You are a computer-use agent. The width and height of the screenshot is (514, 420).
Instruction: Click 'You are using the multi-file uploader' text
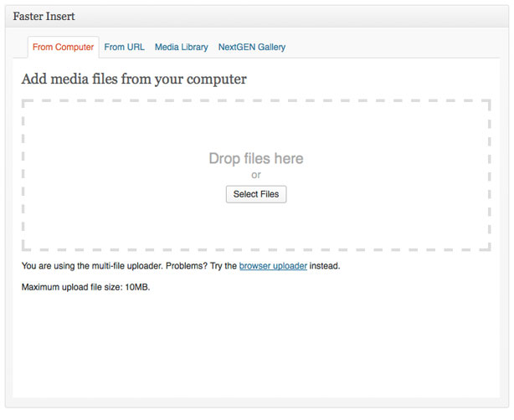click(x=92, y=266)
